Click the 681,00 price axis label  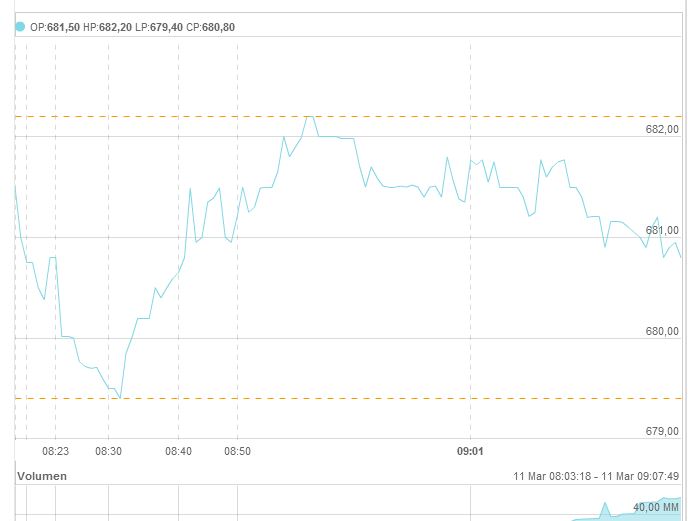[x=662, y=230]
